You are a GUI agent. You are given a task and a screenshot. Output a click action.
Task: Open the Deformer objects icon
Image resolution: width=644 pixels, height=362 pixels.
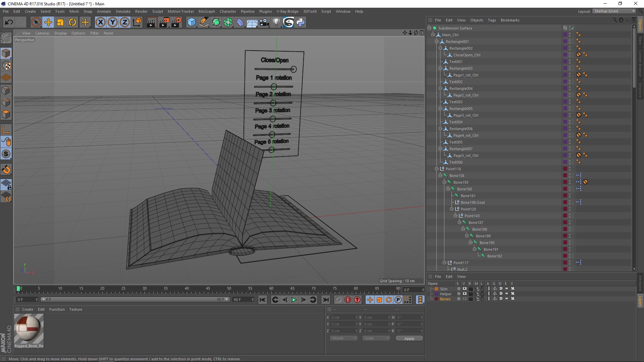point(240,22)
